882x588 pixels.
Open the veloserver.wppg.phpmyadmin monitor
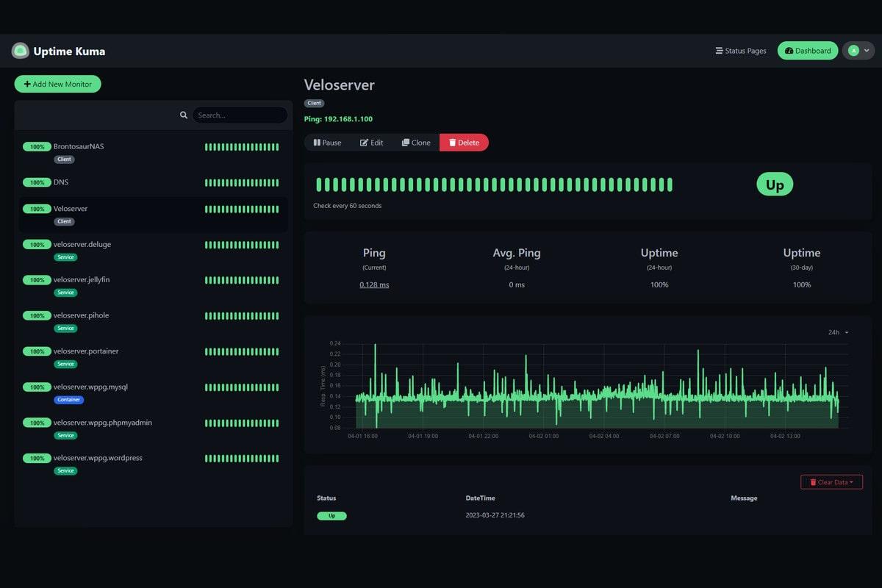point(153,429)
